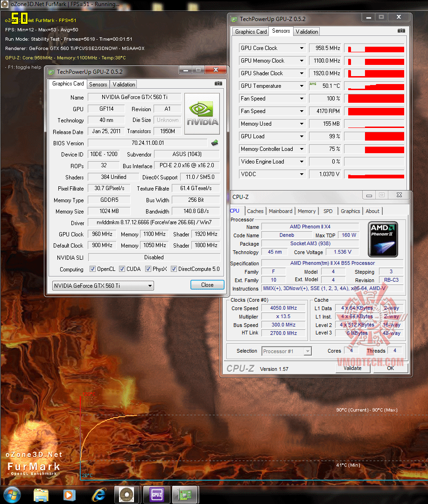Switch to CPU-Z Graphics tab
The height and width of the screenshot is (504, 428).
[x=351, y=211]
